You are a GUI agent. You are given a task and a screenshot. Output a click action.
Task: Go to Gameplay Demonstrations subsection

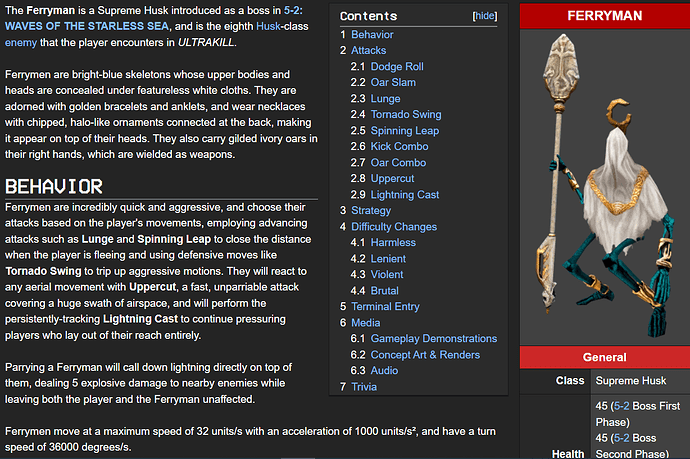433,339
